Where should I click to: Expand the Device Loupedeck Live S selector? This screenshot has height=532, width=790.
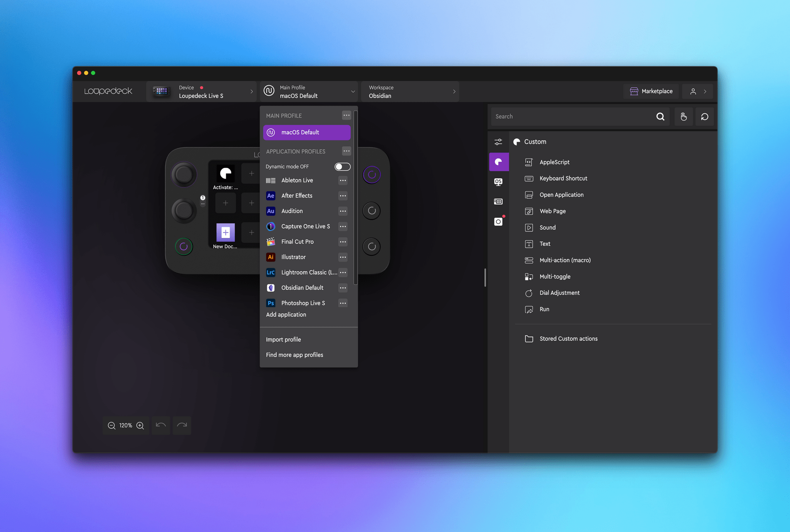[x=201, y=91]
